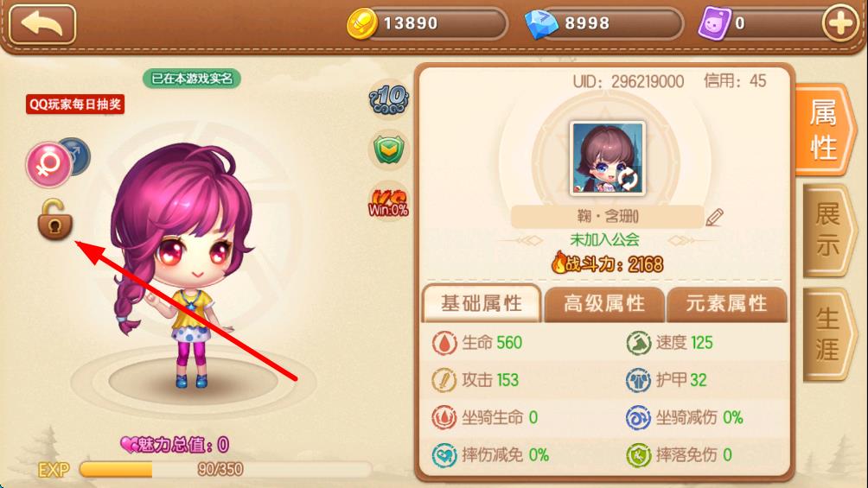Screen dimensions: 868x488
Task: Open the level 10 badge icon
Action: pyautogui.click(x=389, y=99)
